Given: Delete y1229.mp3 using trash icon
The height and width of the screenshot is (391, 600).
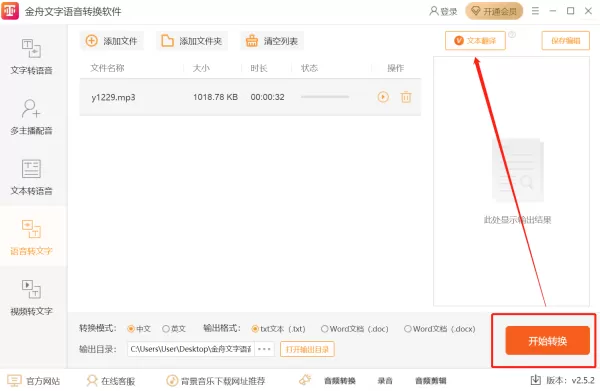Looking at the screenshot, I should pos(406,97).
